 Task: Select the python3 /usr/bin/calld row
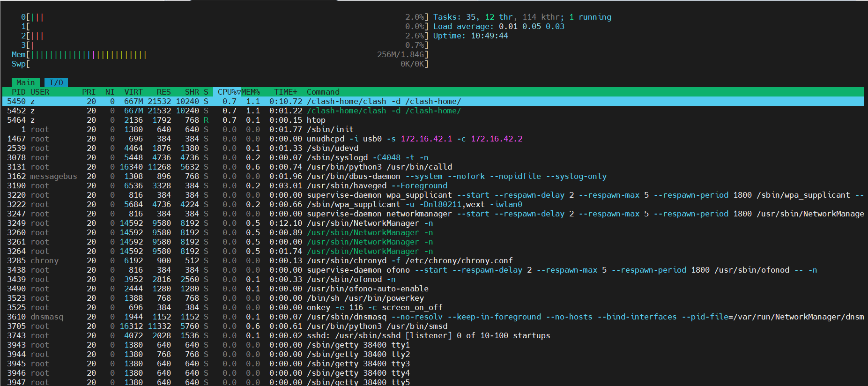point(433,167)
